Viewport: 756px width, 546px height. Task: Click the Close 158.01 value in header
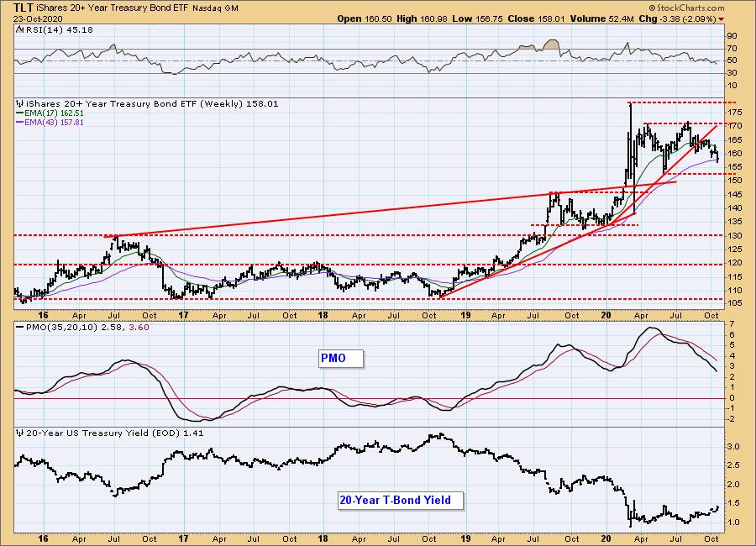click(537, 18)
